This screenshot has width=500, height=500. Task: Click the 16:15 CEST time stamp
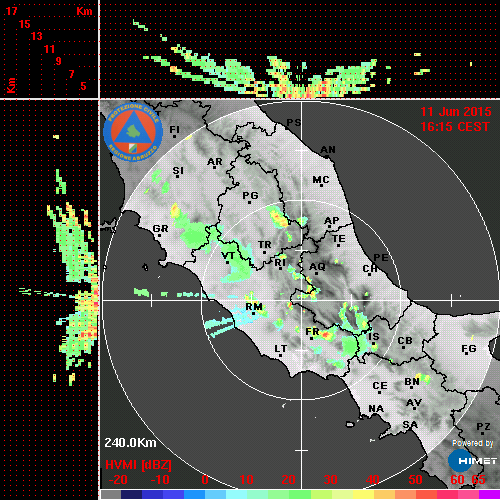[455, 127]
